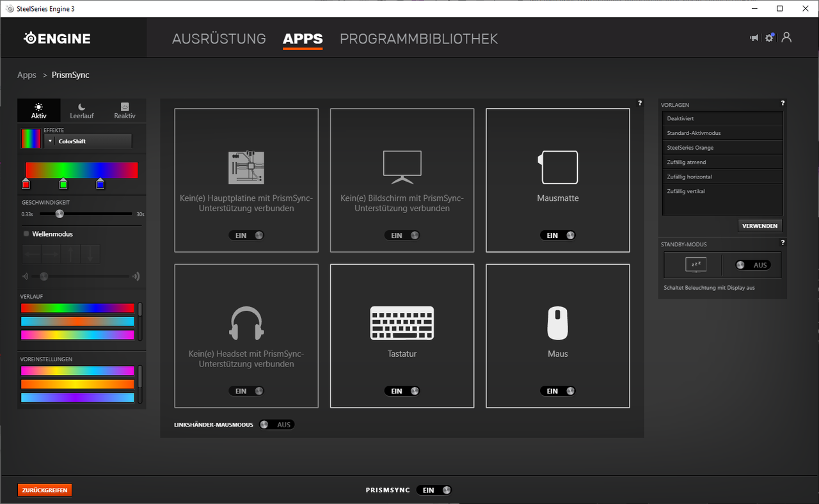Select the SteelSeries Orange template
Viewport: 819px width, 504px height.
[722, 148]
